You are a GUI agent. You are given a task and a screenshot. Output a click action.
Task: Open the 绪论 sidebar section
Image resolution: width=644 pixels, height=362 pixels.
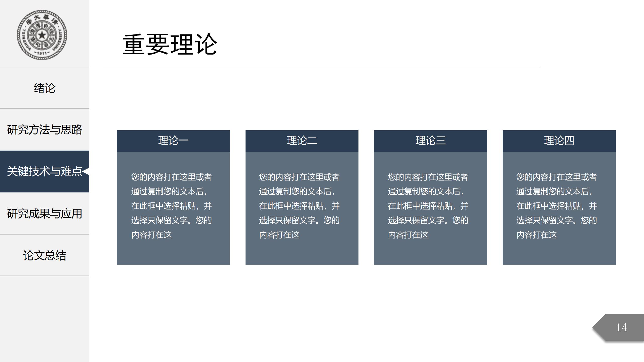click(x=45, y=88)
